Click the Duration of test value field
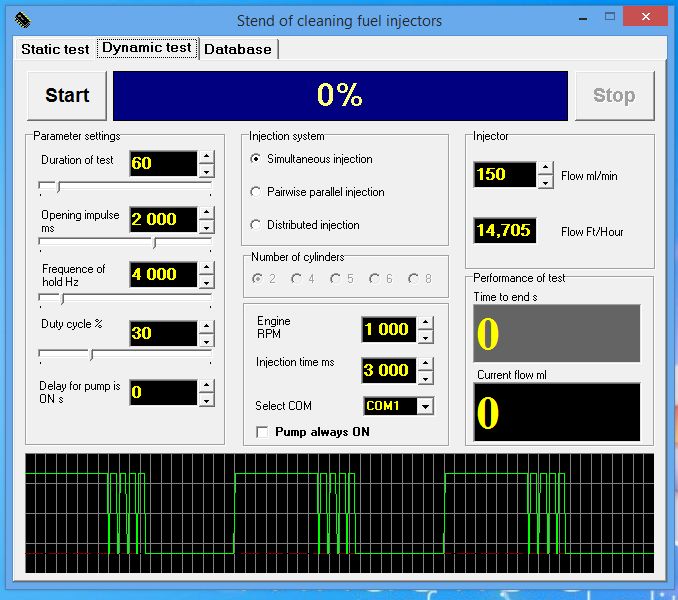 tap(163, 163)
